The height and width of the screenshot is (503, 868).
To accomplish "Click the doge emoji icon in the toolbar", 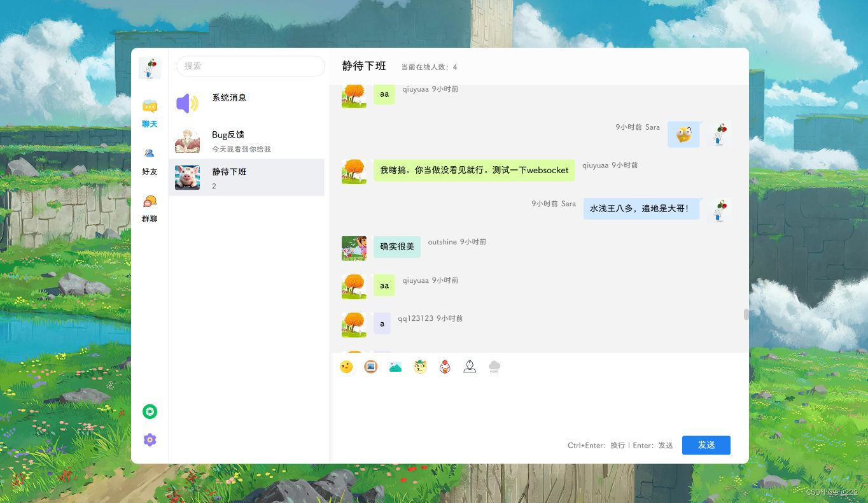I will click(x=420, y=366).
